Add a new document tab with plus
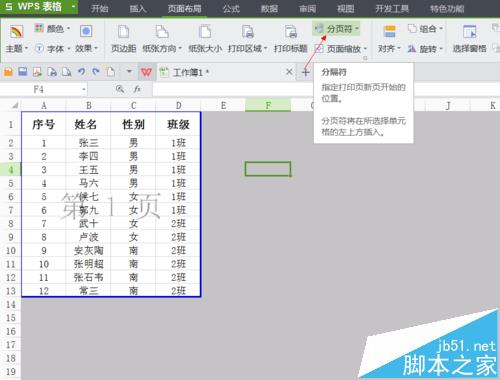 (305, 72)
